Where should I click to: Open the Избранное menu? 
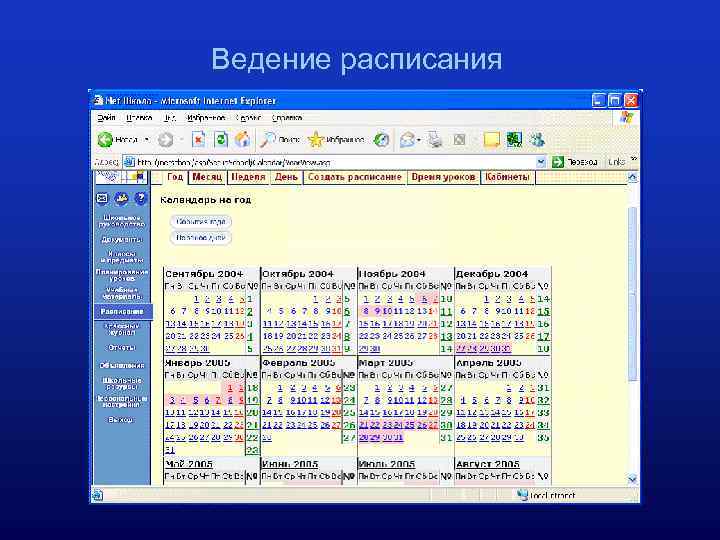tap(206, 118)
